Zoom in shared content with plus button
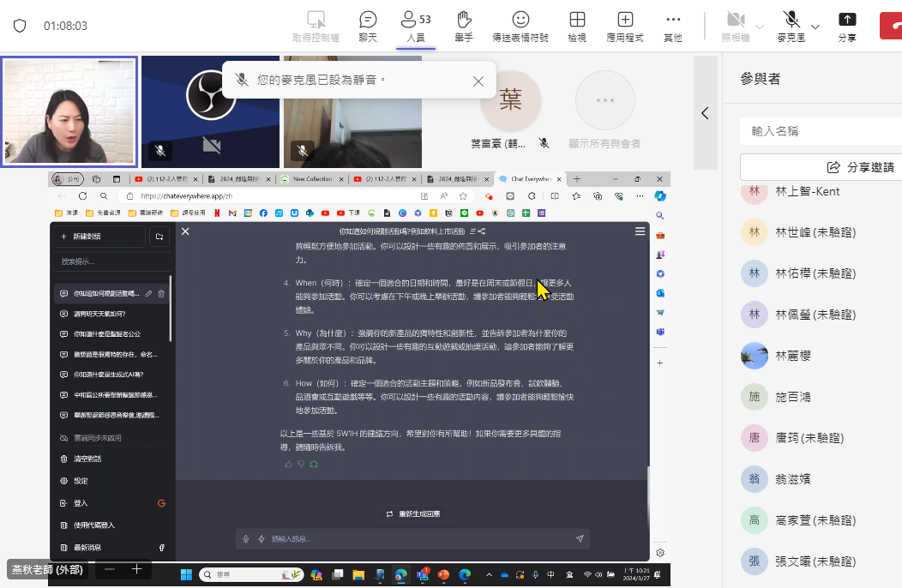Screen dimensions: 902x588 [x=136, y=570]
